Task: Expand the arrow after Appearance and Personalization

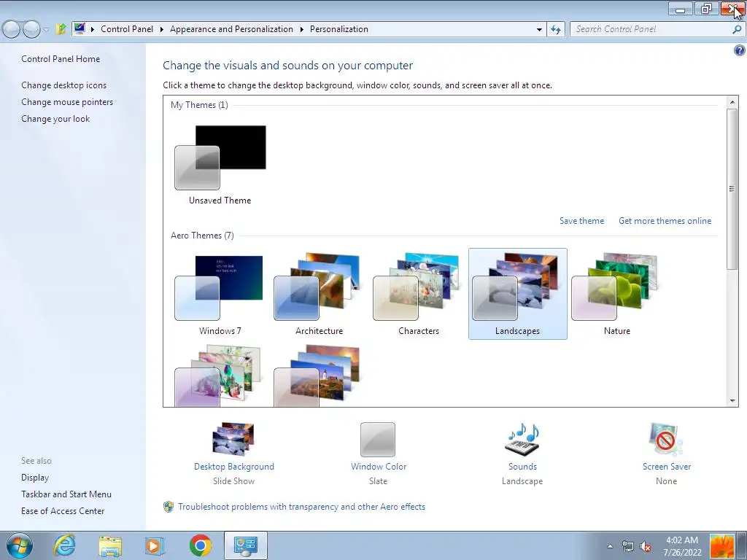Action: (301, 29)
